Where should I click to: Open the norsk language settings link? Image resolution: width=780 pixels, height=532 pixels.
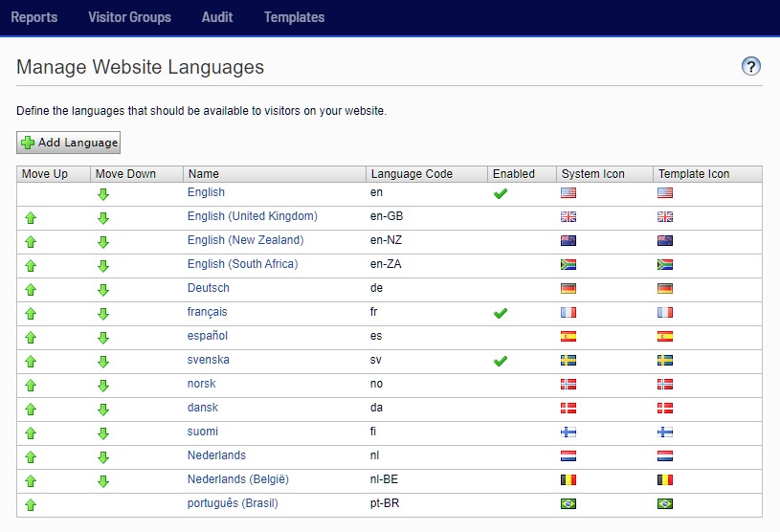(202, 384)
